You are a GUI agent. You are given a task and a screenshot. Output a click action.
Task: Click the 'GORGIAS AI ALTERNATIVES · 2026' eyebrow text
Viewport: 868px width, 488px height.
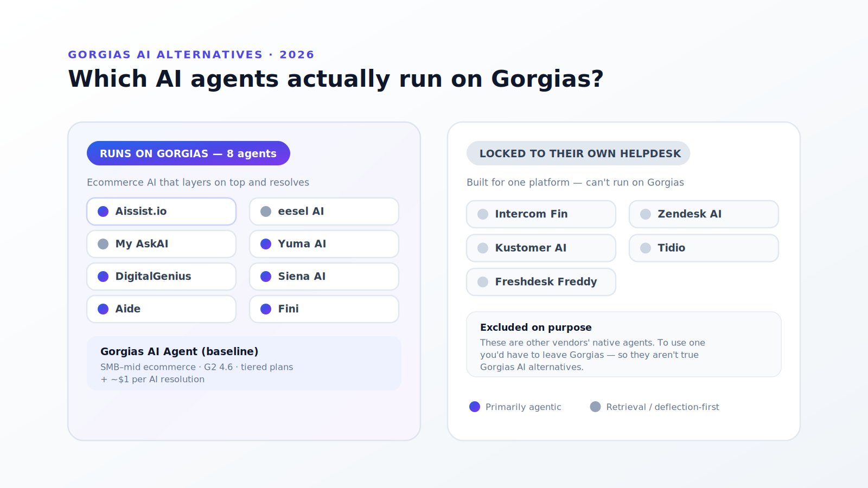click(x=191, y=55)
